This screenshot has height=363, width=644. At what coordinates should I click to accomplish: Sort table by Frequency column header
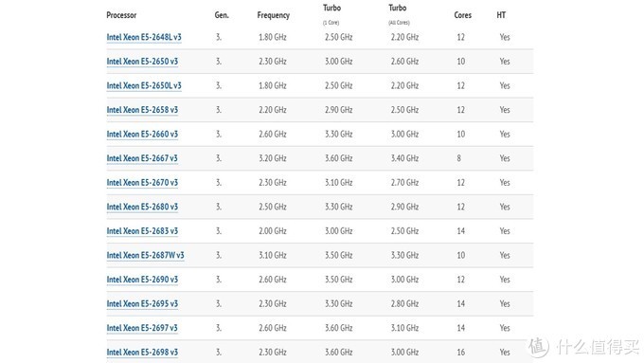click(274, 15)
